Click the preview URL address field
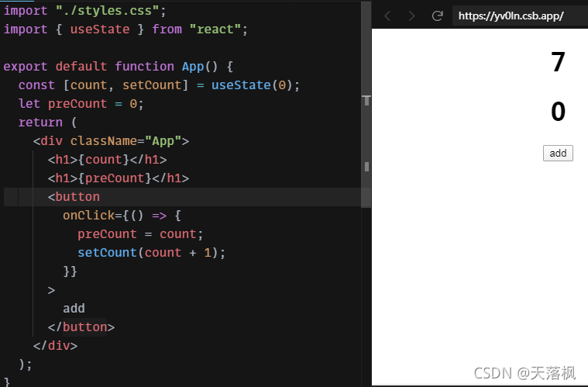Screen dimensions: 588x387 pyautogui.click(x=520, y=16)
